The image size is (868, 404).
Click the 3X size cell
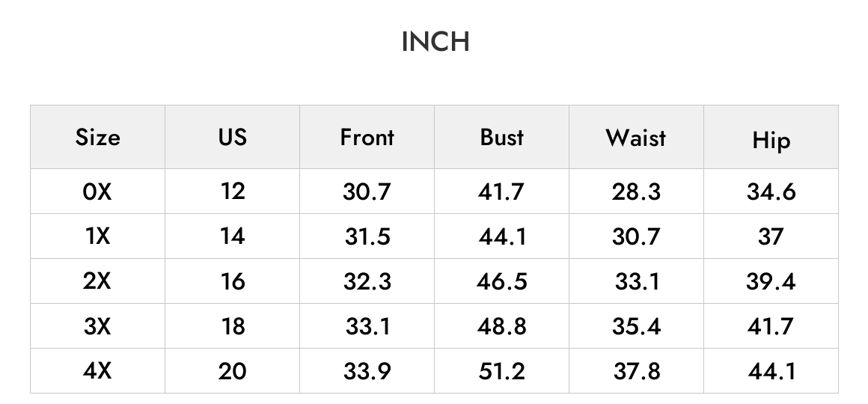(97, 326)
